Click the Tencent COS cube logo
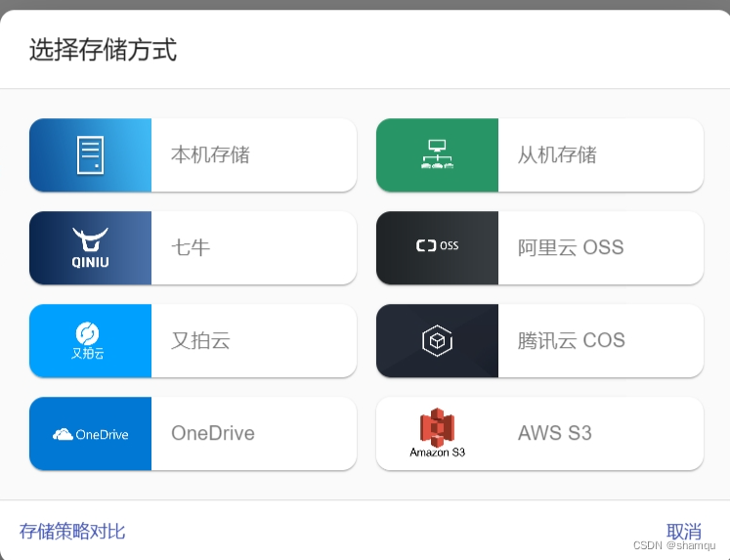Screen dimensions: 730x560 tap(437, 341)
